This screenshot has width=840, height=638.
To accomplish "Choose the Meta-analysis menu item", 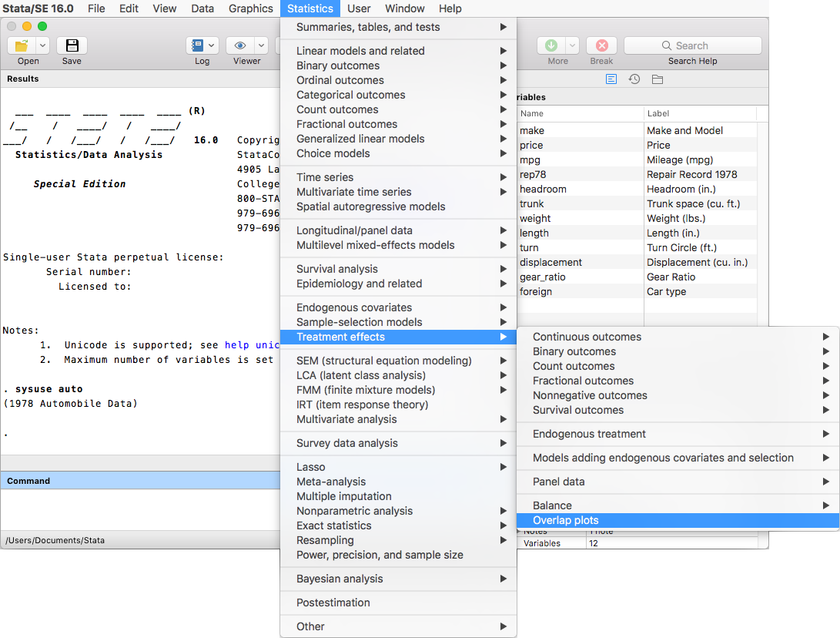I will pos(398,482).
